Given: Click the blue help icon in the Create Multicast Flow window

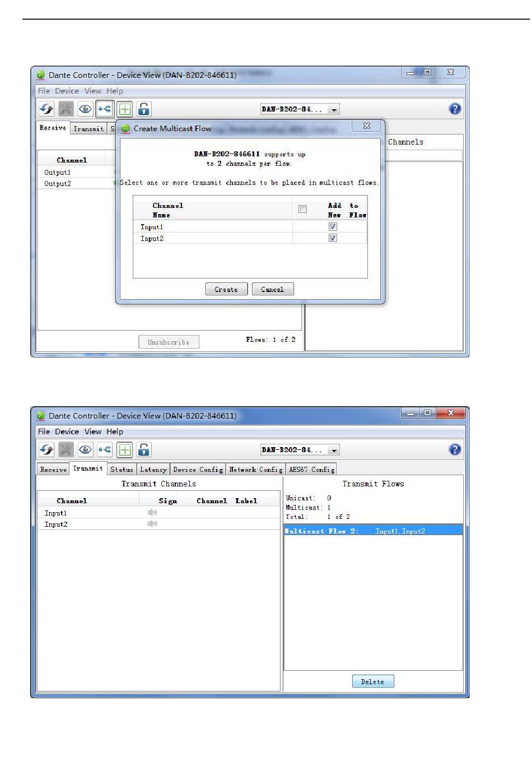Looking at the screenshot, I should coord(455,109).
